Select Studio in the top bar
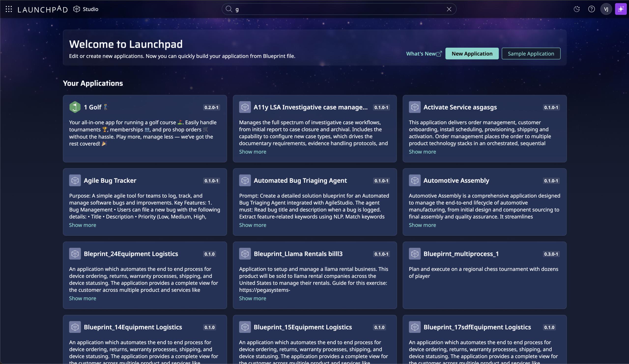The height and width of the screenshot is (364, 629). tap(90, 9)
